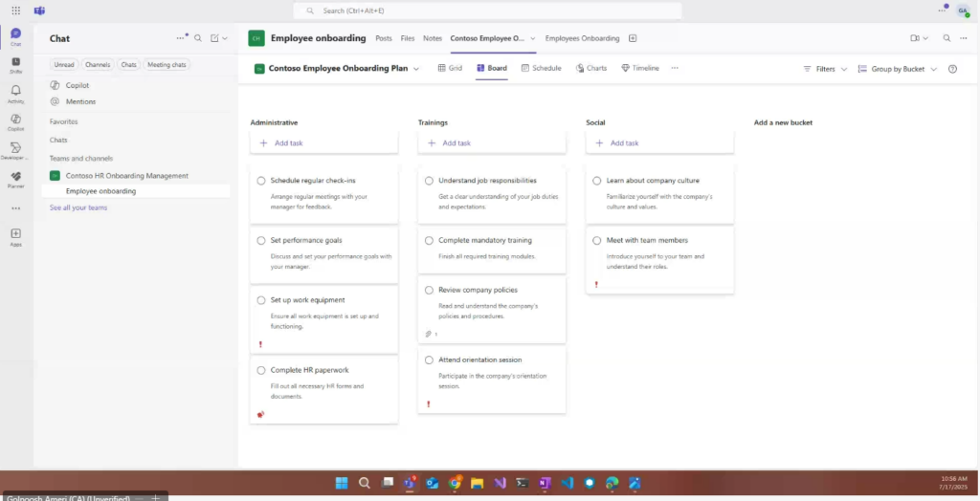Click Add a new bucket

pos(783,123)
